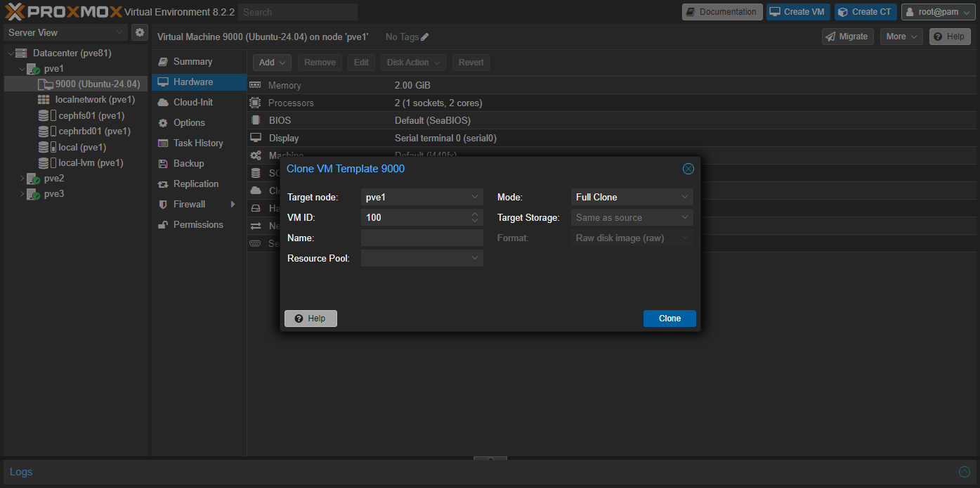The image size is (980, 488).
Task: Open the Resource Pool dropdown
Action: tap(476, 258)
